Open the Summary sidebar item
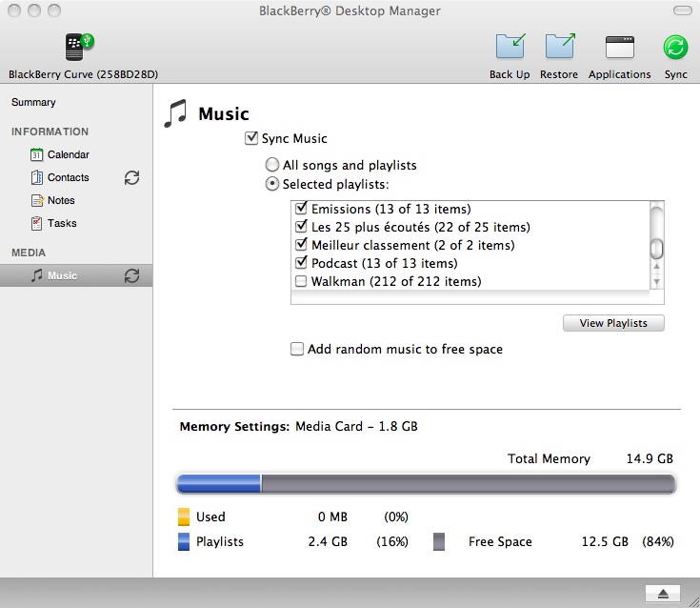Viewport: 700px width, 608px height. (x=33, y=102)
